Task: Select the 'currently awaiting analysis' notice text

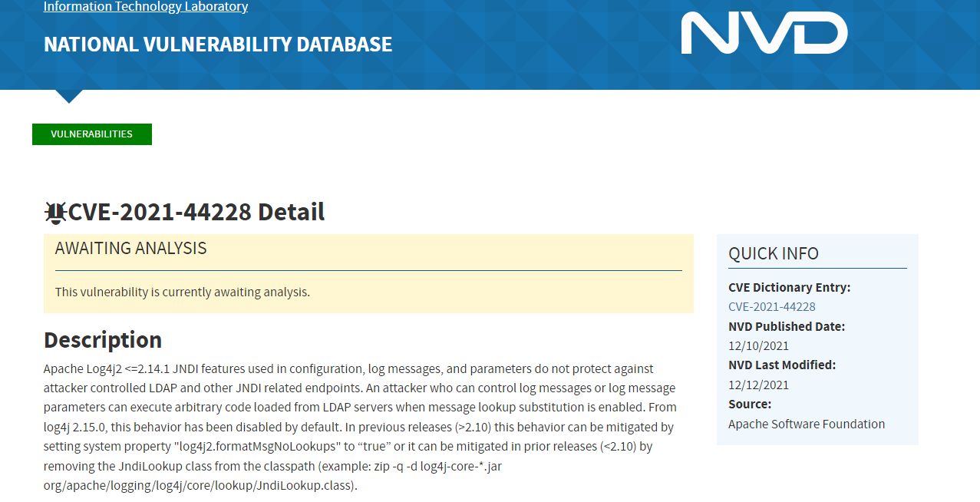Action: 183,292
